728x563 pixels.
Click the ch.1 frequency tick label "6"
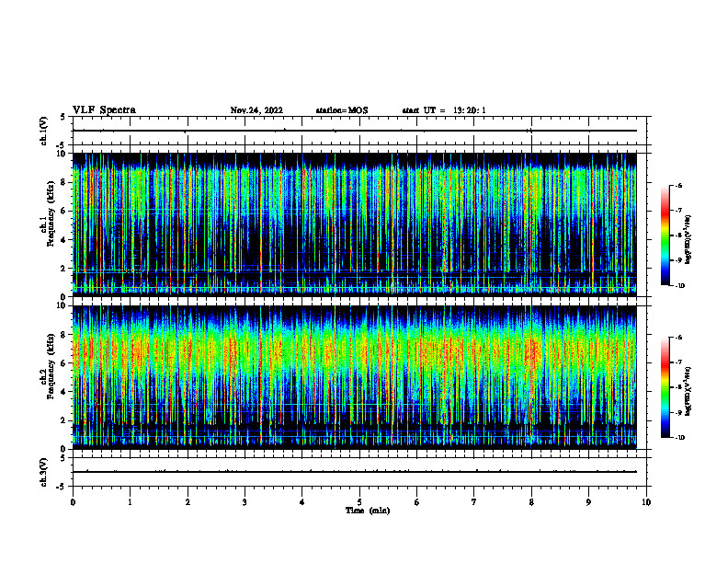64,211
